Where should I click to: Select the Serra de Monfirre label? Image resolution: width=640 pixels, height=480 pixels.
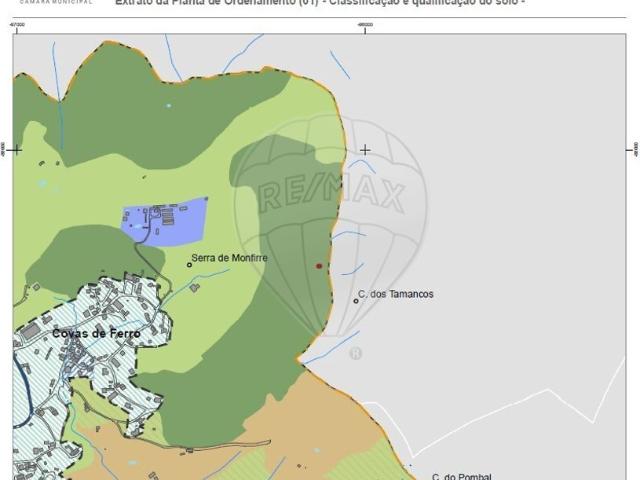pyautogui.click(x=230, y=258)
